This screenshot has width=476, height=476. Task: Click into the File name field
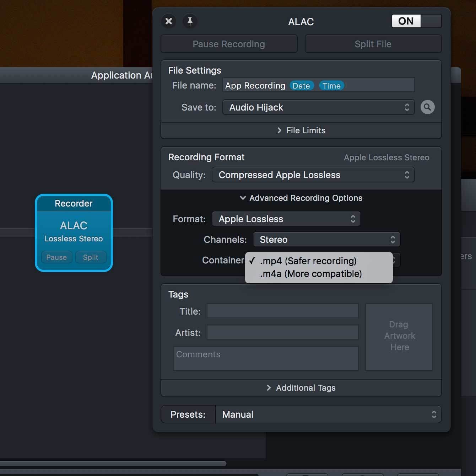318,85
